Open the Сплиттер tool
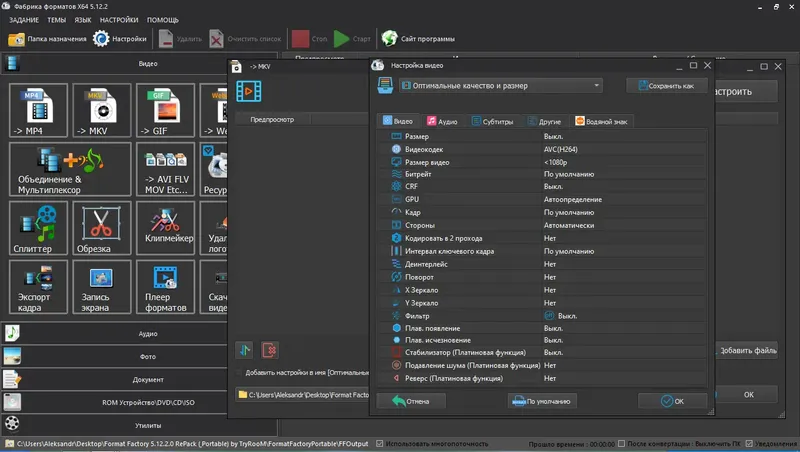 coord(38,228)
